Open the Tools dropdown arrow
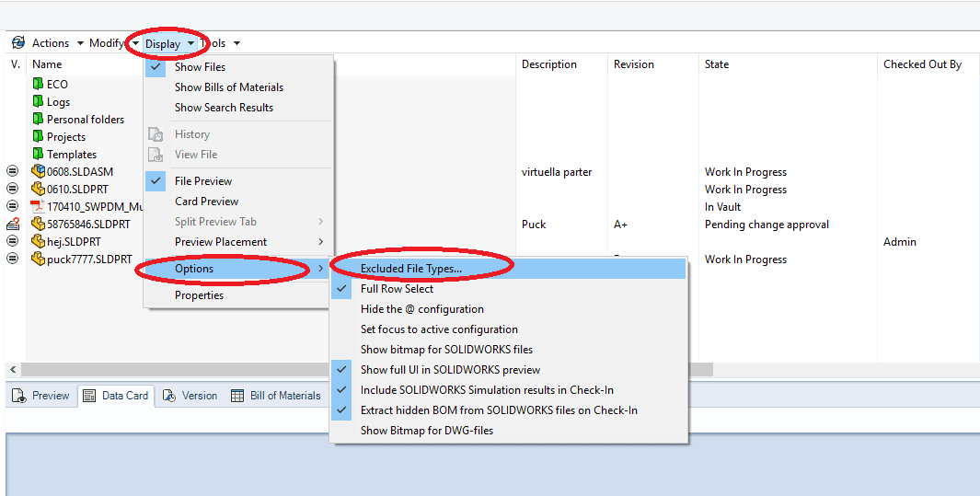The height and width of the screenshot is (496, 980). (236, 43)
